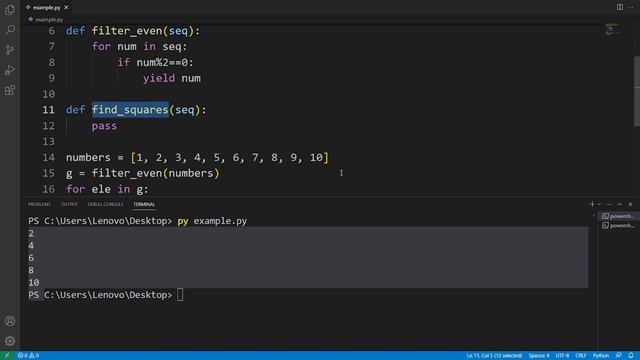Switch to the OUTPUT panel tab

point(69,204)
